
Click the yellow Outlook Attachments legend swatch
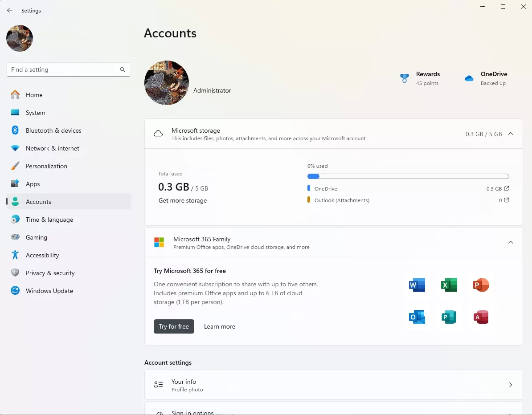click(x=309, y=199)
